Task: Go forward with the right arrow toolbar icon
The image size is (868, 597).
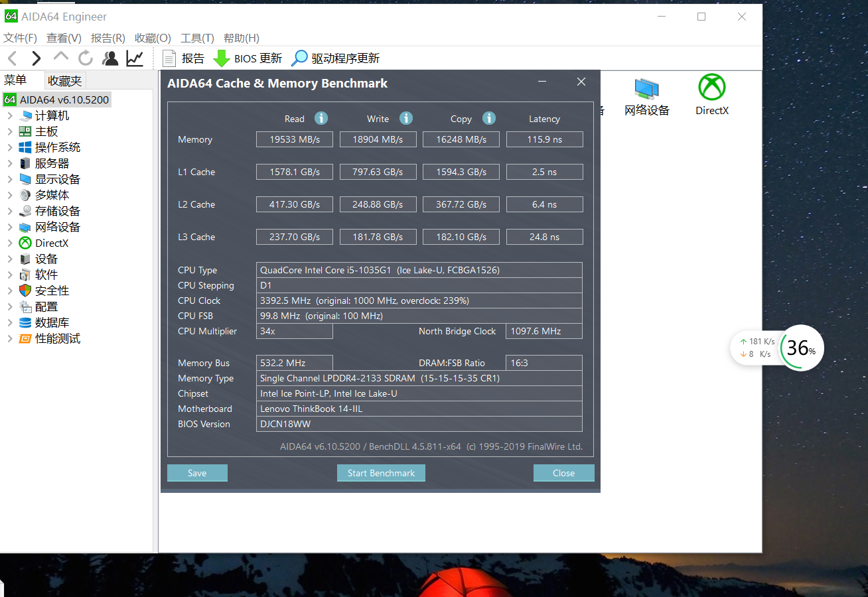Action: click(36, 58)
